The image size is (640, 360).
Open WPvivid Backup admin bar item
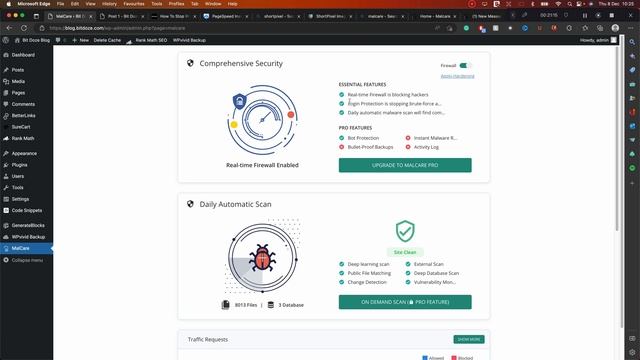pos(189,40)
